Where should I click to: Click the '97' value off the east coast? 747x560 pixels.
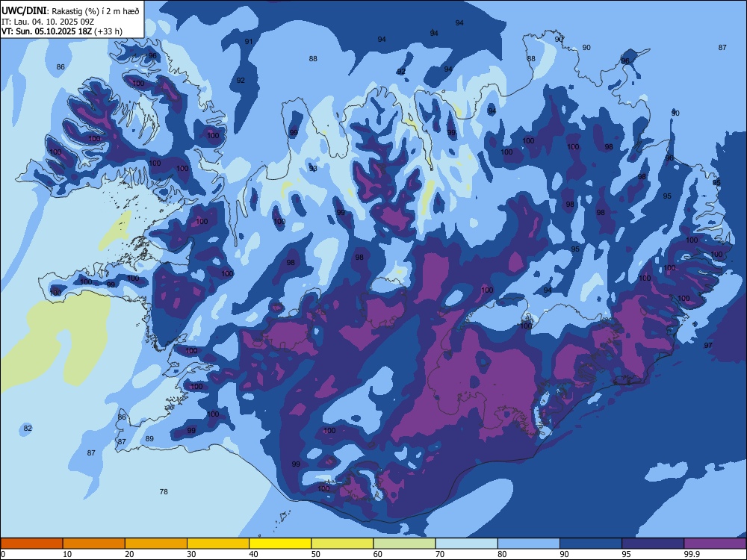(x=708, y=345)
